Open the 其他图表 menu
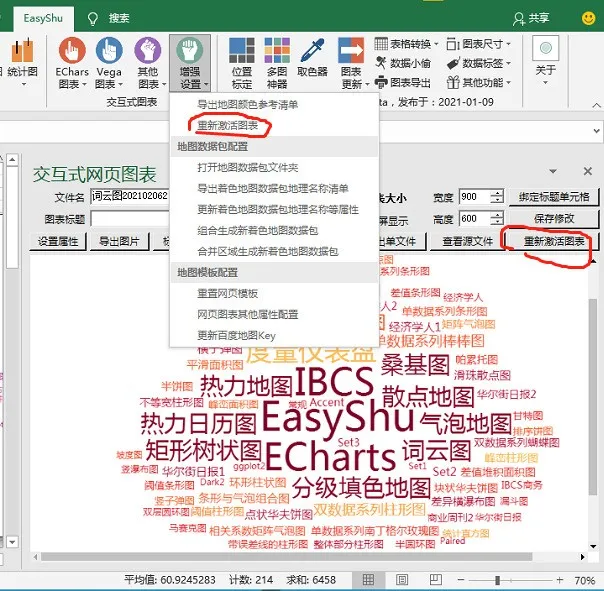Screen dimensions: 604x591 click(x=149, y=63)
